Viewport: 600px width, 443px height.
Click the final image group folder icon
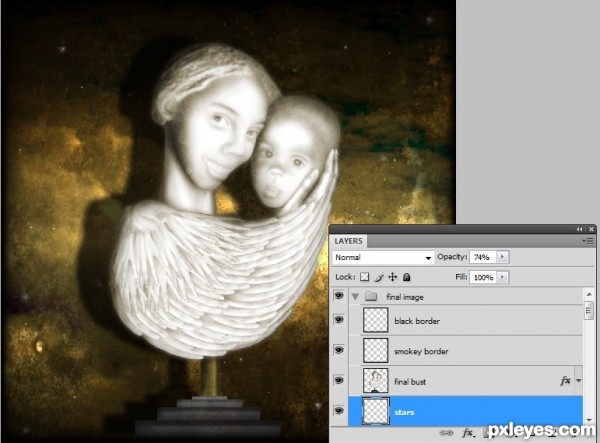[x=371, y=296]
